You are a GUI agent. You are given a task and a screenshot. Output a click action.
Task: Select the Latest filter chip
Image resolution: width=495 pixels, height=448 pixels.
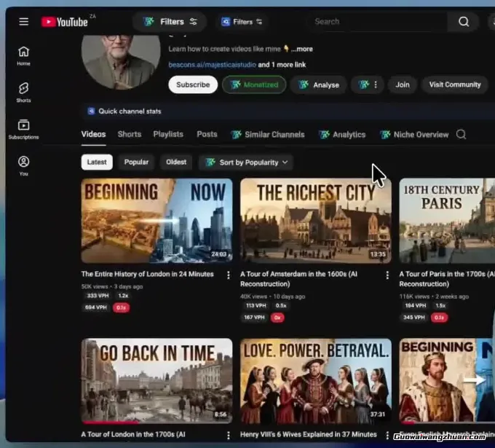coord(97,162)
